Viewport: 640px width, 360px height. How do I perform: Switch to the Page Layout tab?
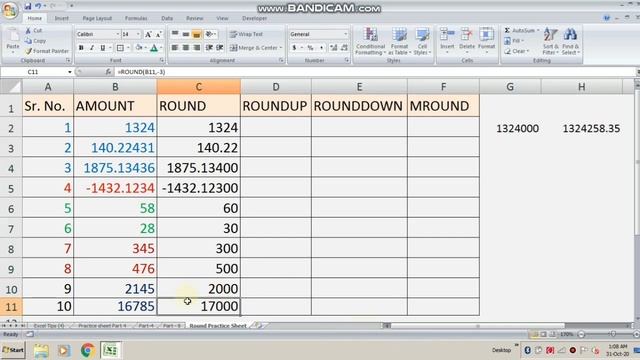click(97, 18)
